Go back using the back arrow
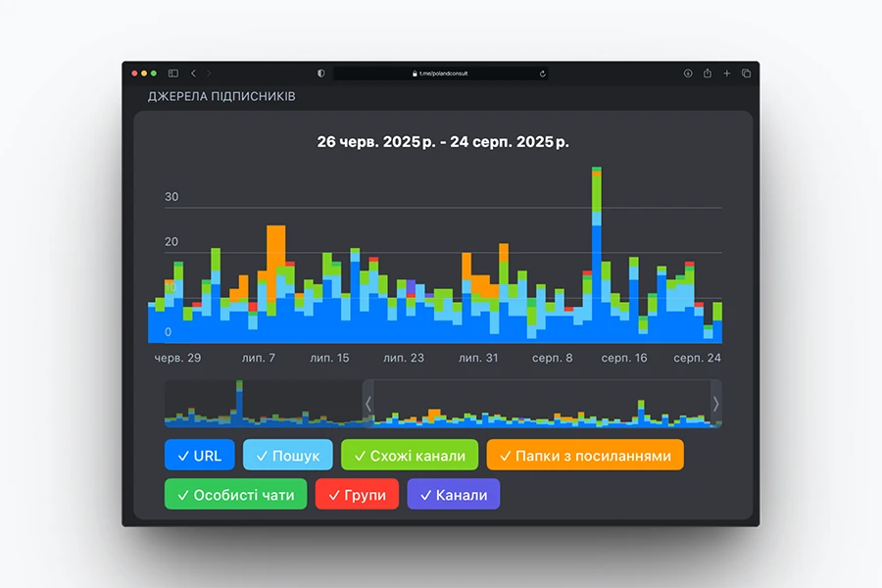 [x=193, y=73]
